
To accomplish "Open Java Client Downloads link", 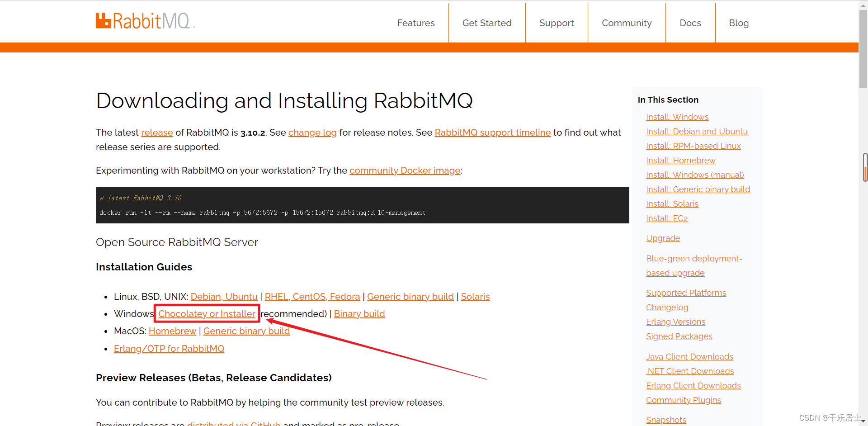I will coord(689,357).
